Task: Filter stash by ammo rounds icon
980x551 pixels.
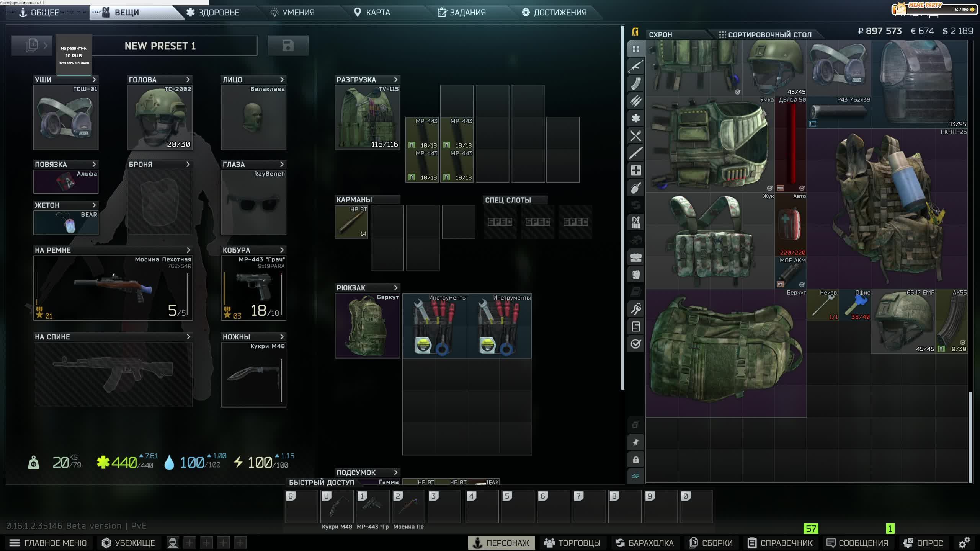Action: point(635,101)
